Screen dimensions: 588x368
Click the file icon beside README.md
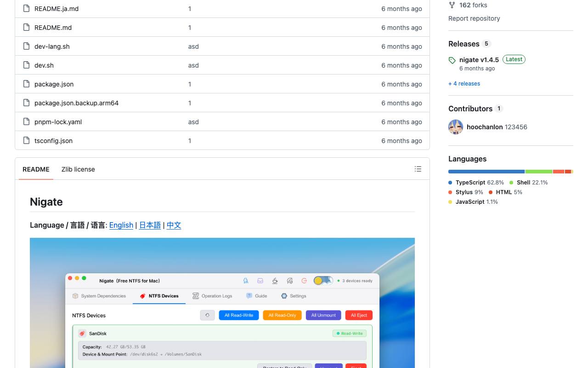click(26, 27)
